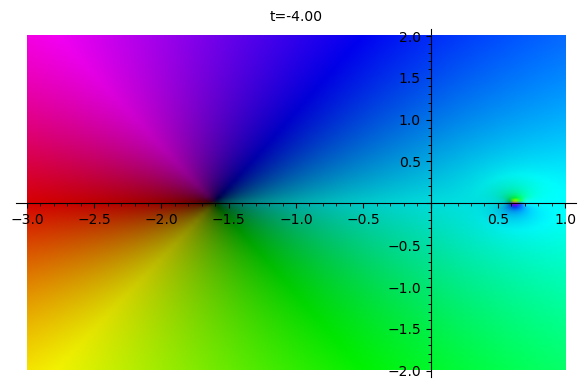Click the x-axis label −2.0
Screen dimensions: 586x389
pos(161,219)
